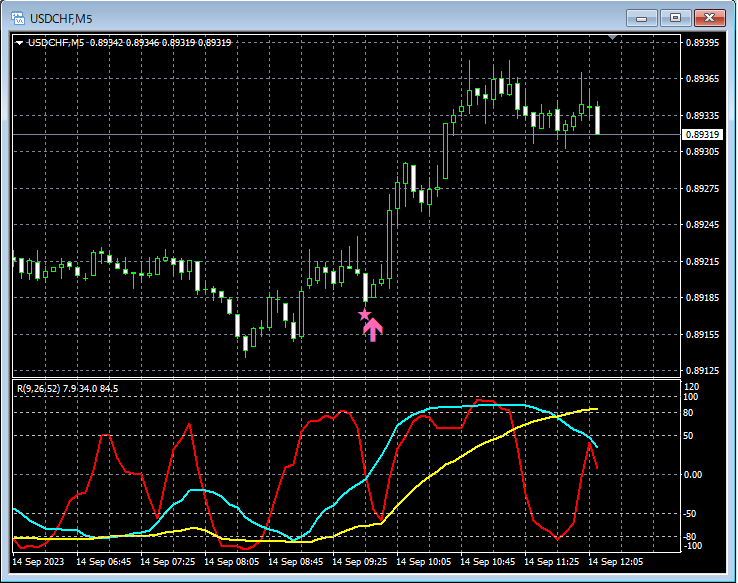Click the 14 Sep 2023 date label
This screenshot has width=738, height=583.
click(x=38, y=562)
